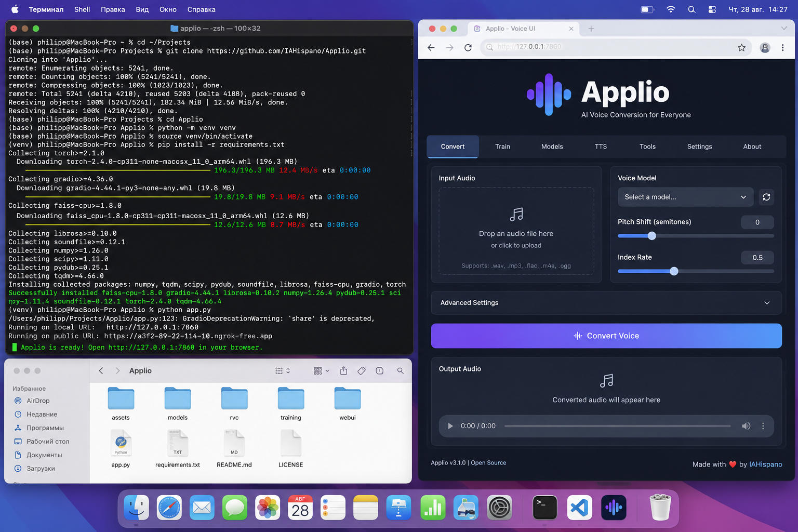Open the rvc folder
This screenshot has height=532, width=798.
pos(234,404)
